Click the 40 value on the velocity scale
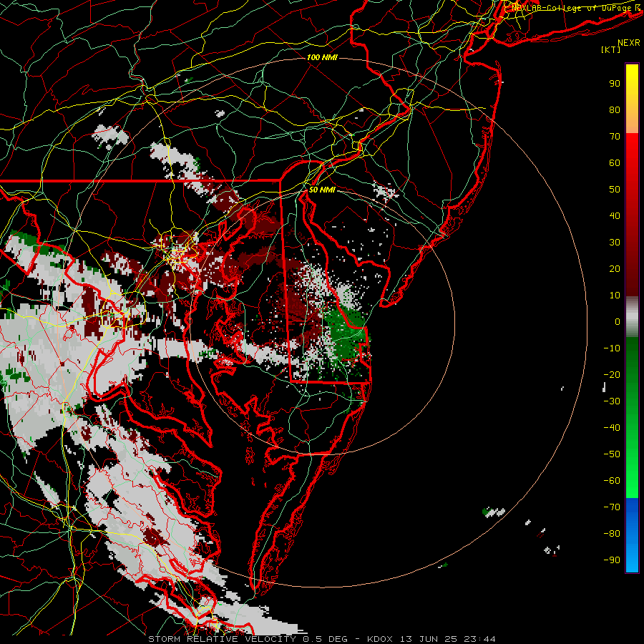The image size is (644, 644). [x=615, y=216]
